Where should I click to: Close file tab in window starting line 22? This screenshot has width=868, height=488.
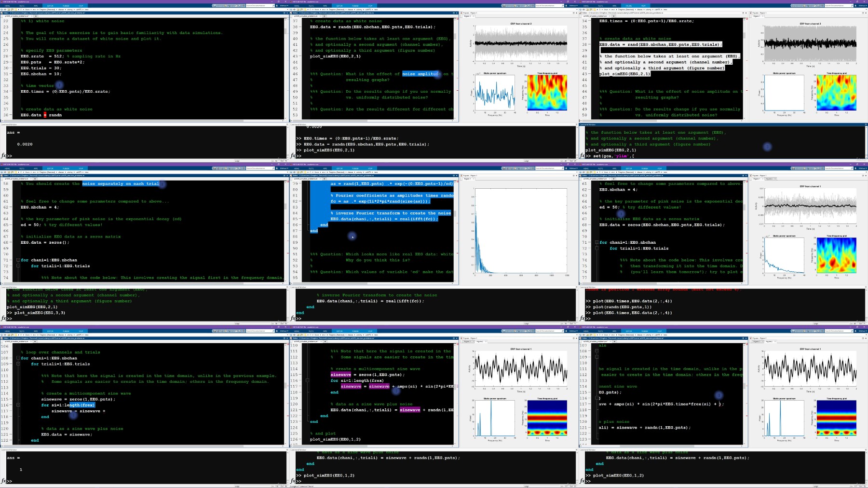(x=32, y=16)
